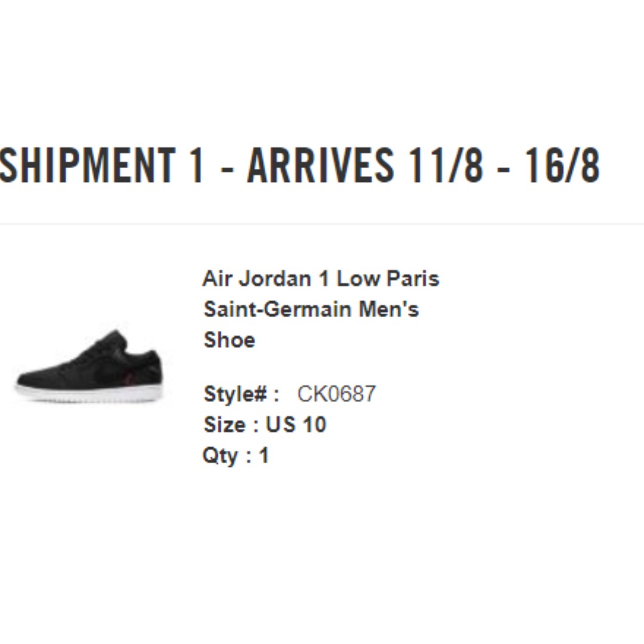Screen dimensions: 644x644
Task: Click the word Jordan in the product title
Action: (x=275, y=279)
